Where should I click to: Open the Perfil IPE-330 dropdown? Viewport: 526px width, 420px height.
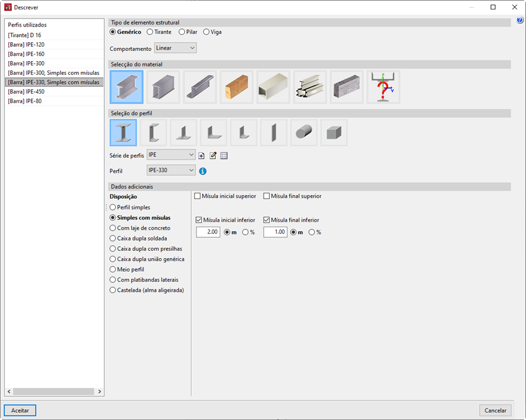click(171, 170)
